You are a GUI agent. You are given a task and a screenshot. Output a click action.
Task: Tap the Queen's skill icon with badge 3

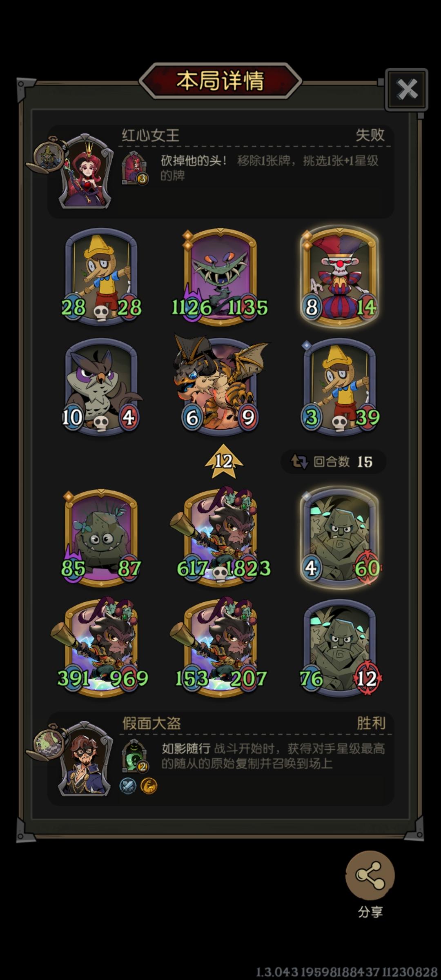coord(135,168)
